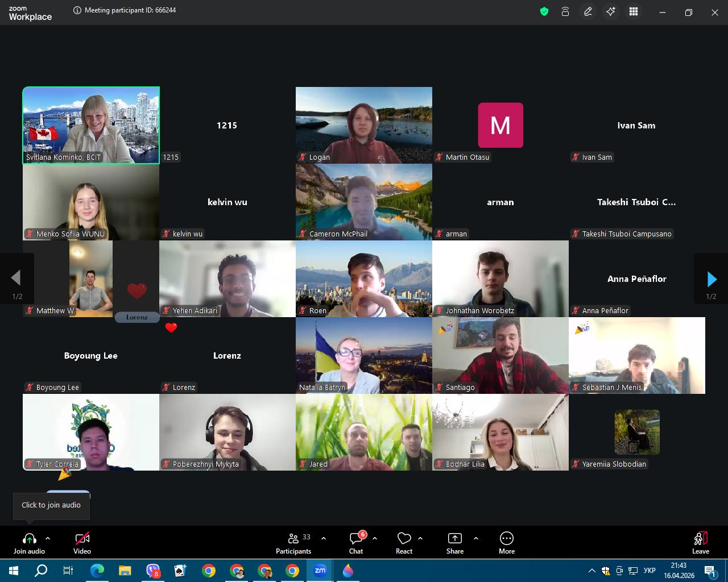The image size is (728, 582).
Task: Click Join audio headphone button
Action: coord(29,543)
